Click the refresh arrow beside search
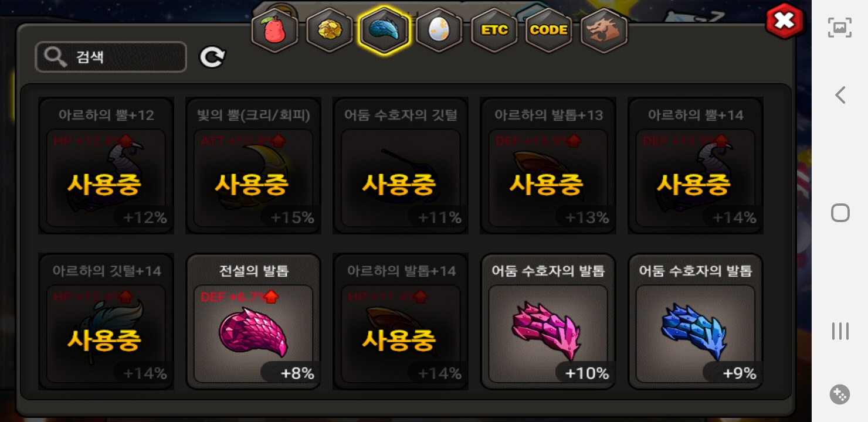The height and width of the screenshot is (422, 868). 212,57
